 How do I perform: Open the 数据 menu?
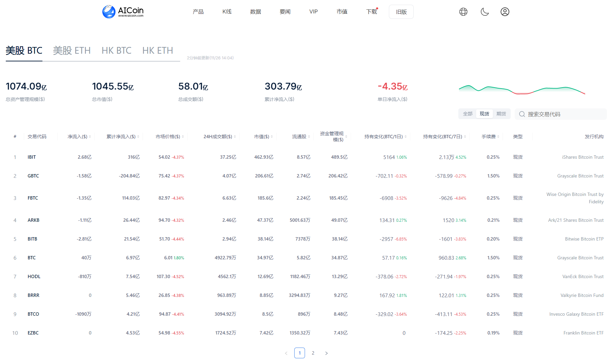(255, 12)
